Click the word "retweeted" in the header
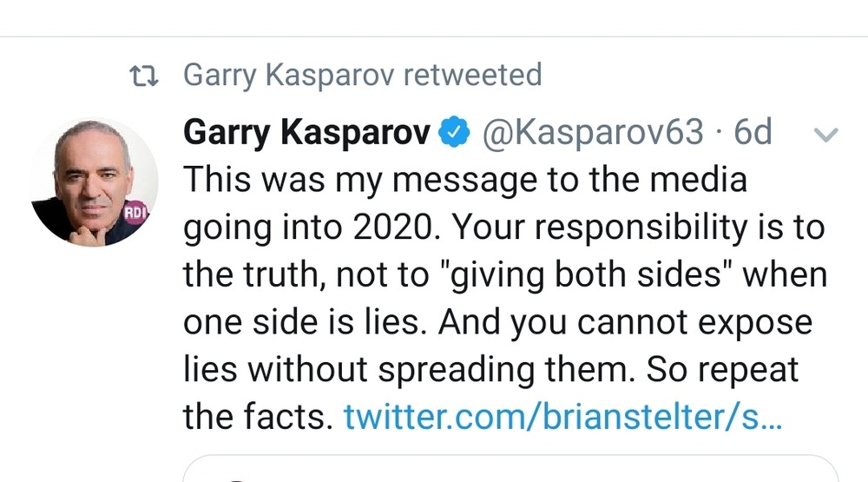The height and width of the screenshot is (482, 868). click(x=472, y=76)
